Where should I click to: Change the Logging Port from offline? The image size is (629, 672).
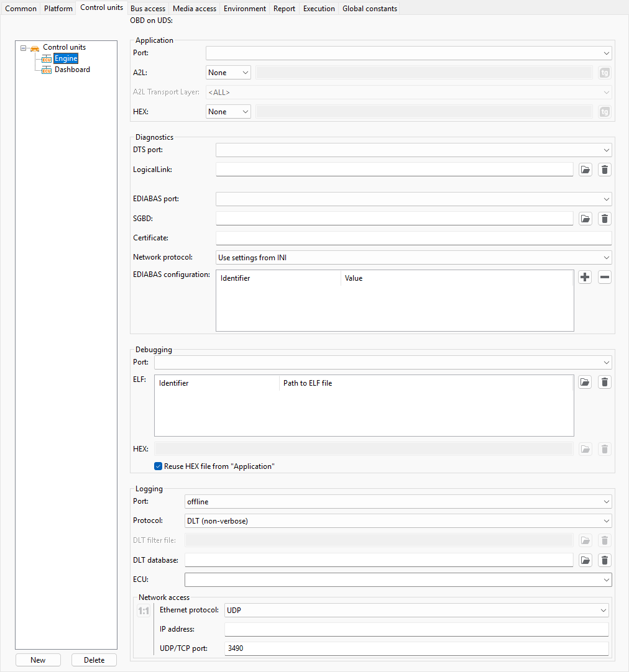click(398, 501)
